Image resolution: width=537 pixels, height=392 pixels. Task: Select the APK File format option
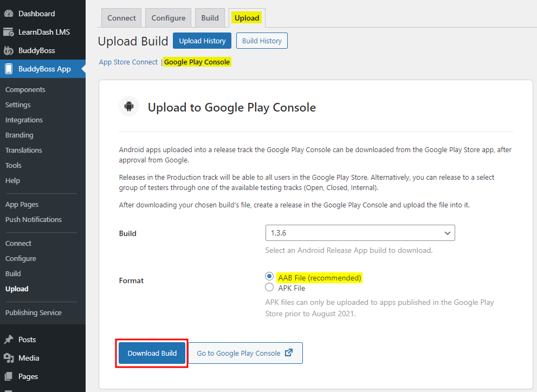(x=269, y=288)
